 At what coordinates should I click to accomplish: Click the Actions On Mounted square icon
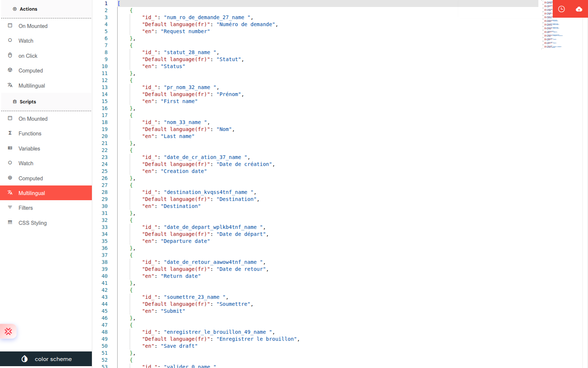tap(10, 25)
